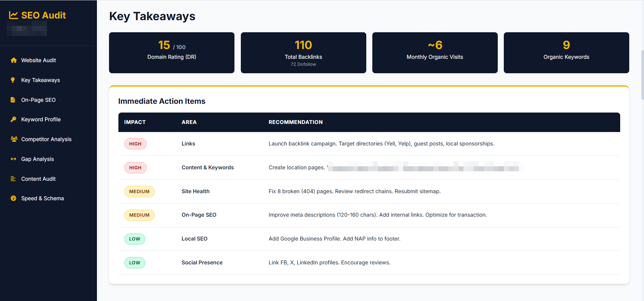Click the Fix 8 broken pages recommendation
Image resolution: width=644 pixels, height=301 pixels.
(x=355, y=191)
